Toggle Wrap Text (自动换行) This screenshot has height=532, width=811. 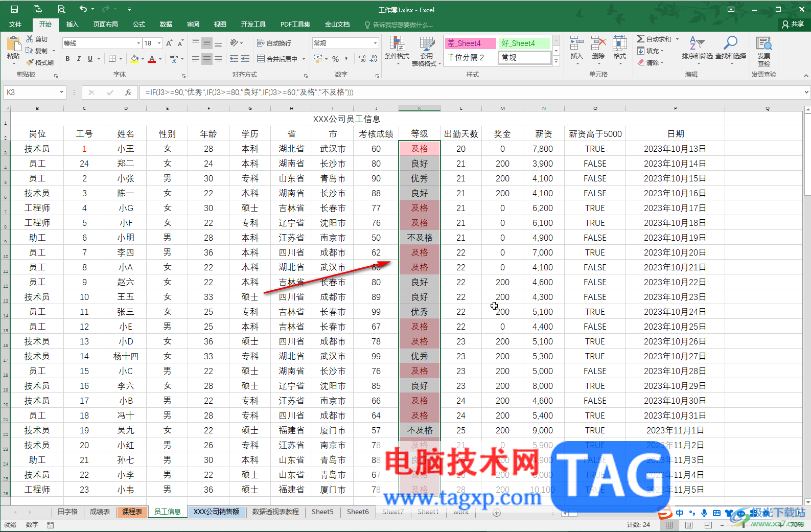[x=274, y=43]
